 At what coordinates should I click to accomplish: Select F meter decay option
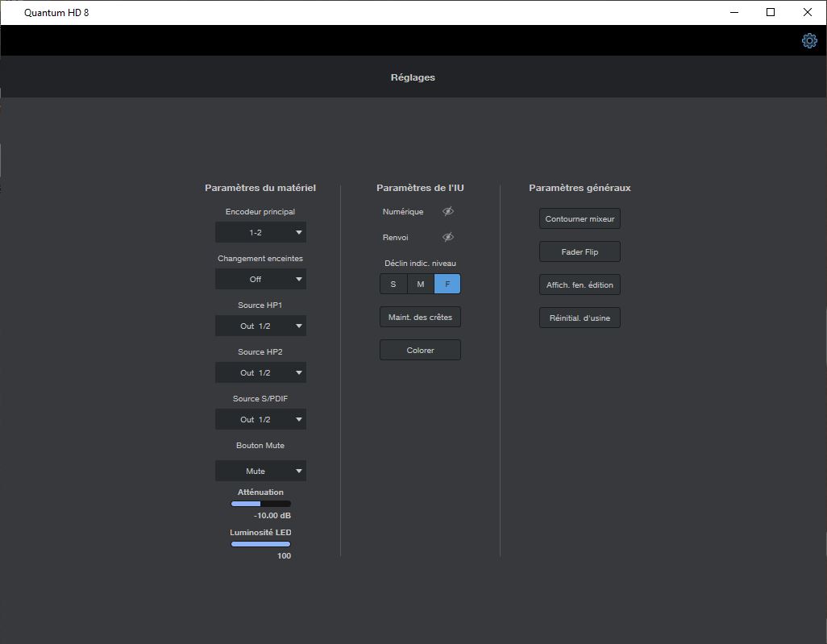pyautogui.click(x=447, y=284)
